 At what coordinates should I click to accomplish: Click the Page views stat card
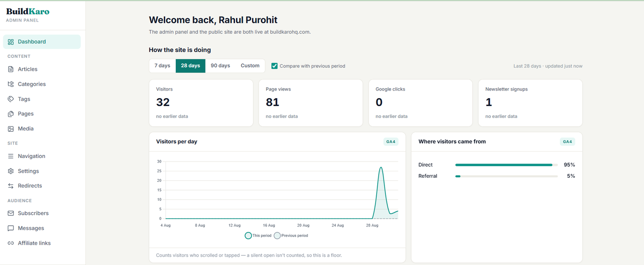tap(310, 103)
